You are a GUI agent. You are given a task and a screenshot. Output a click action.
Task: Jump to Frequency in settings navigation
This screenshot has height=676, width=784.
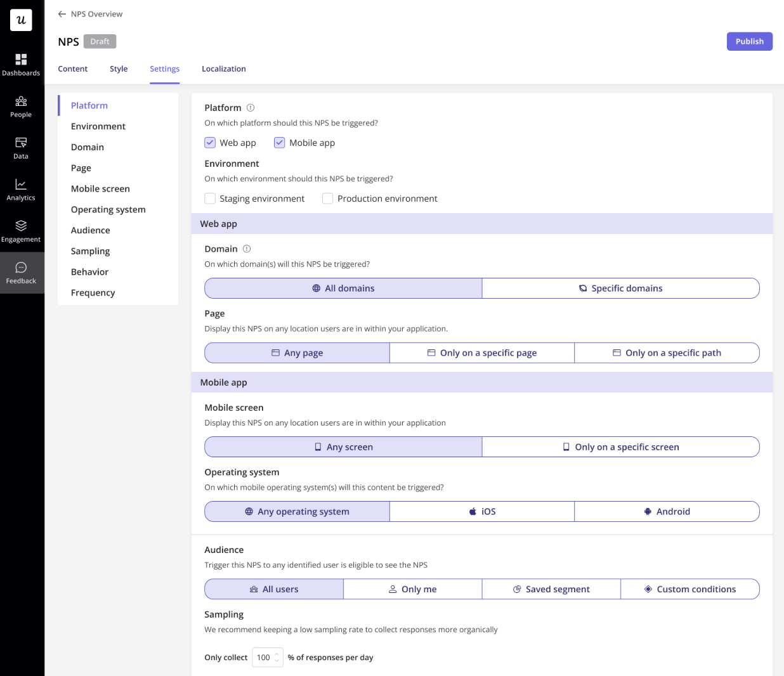93,293
